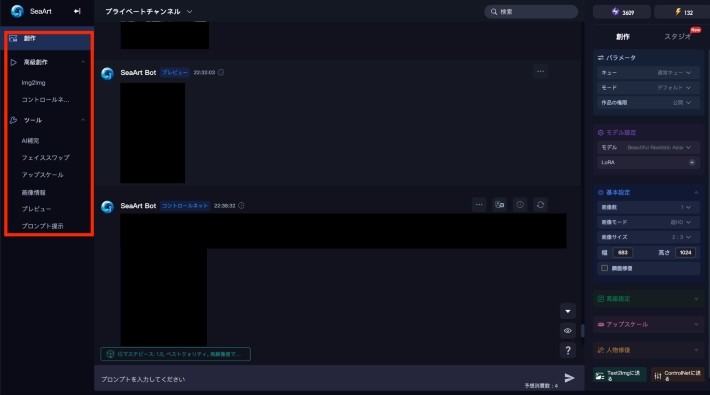The width and height of the screenshot is (710, 395).
Task: Add a LoRA with the plus icon
Action: click(692, 162)
